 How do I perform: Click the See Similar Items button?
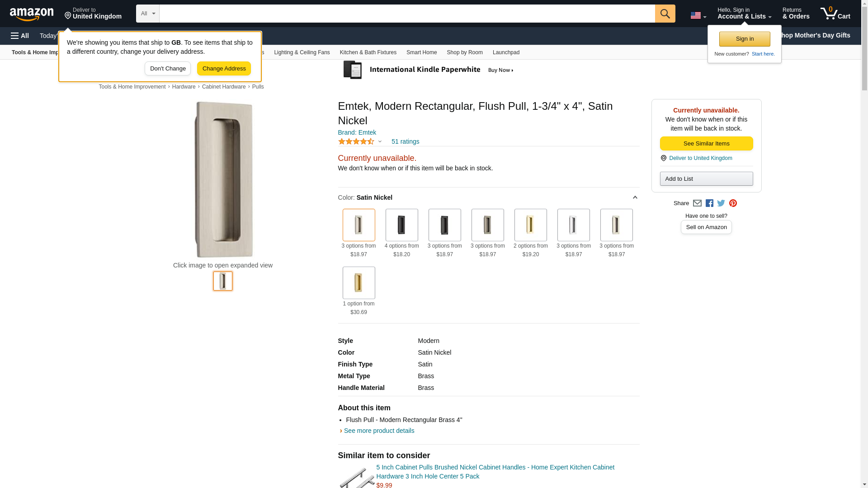point(706,144)
